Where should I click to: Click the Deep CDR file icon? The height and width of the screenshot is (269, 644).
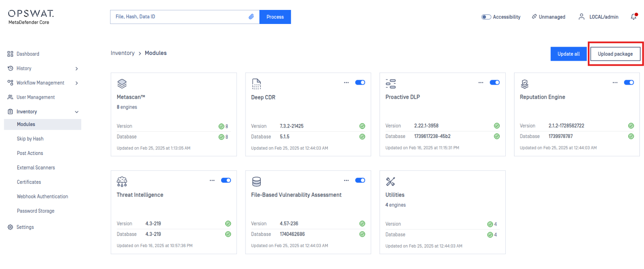click(256, 84)
